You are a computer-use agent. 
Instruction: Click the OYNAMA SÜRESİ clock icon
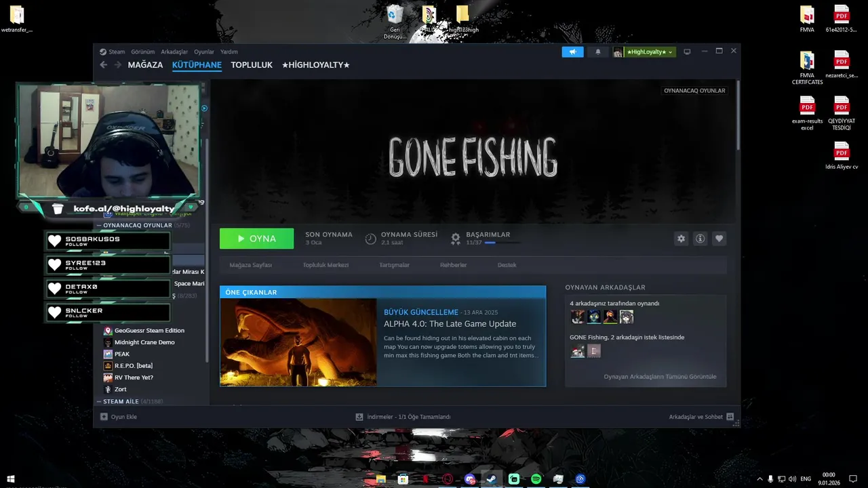tap(370, 239)
